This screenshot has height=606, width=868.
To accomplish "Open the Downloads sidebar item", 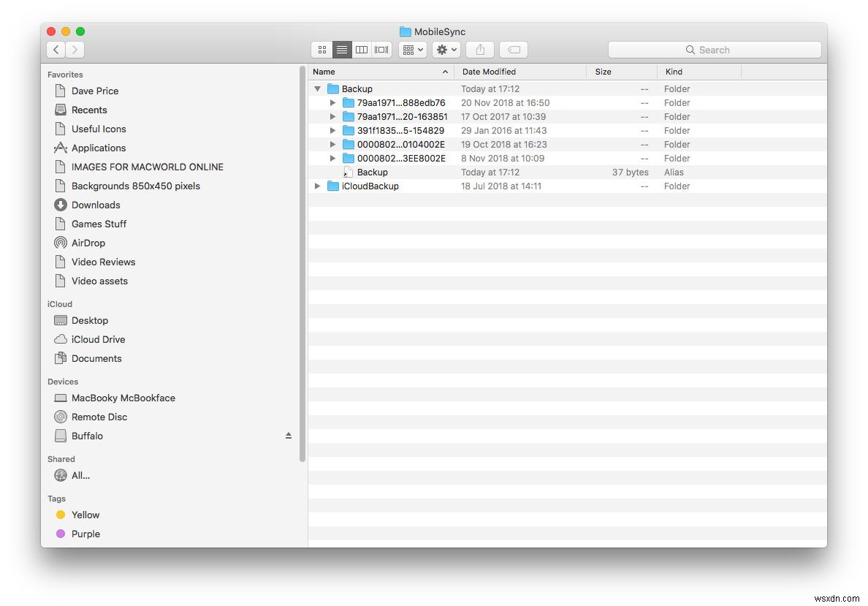I will click(x=96, y=205).
